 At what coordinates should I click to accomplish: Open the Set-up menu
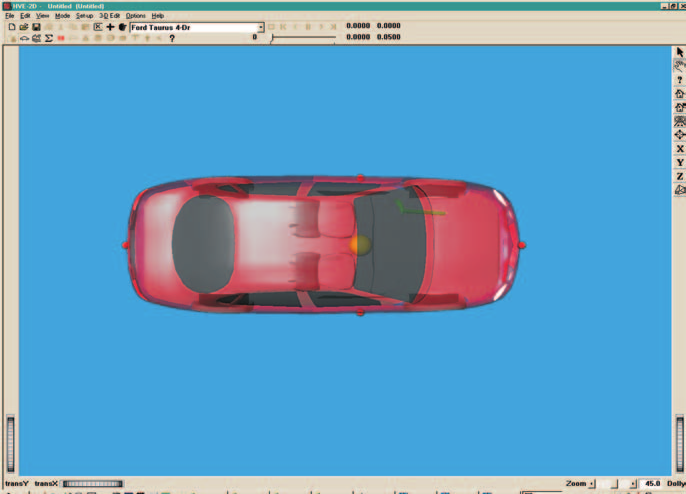pos(84,16)
